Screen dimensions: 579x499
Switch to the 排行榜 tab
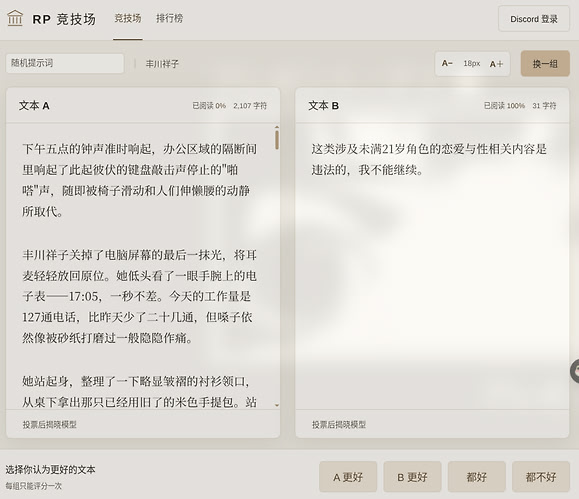[169, 18]
